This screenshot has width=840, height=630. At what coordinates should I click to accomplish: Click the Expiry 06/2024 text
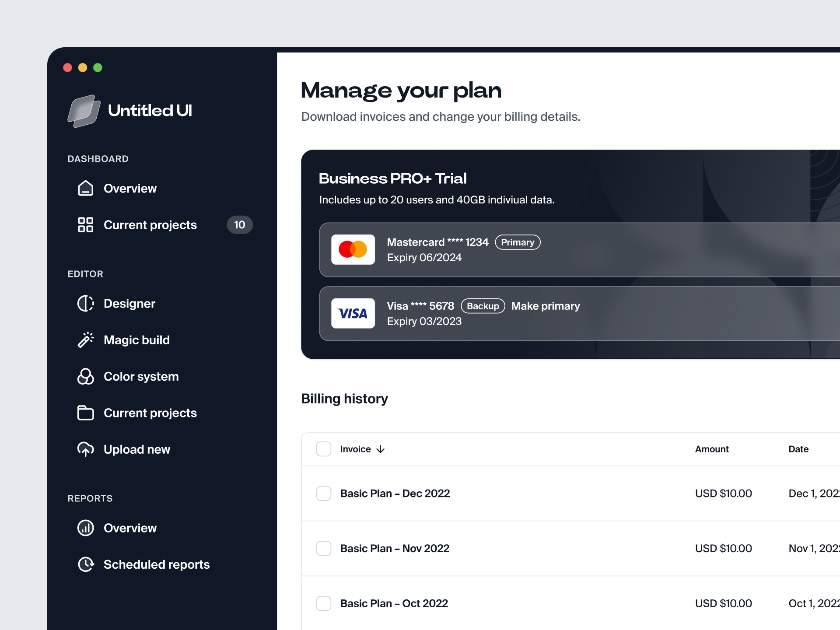click(x=424, y=257)
